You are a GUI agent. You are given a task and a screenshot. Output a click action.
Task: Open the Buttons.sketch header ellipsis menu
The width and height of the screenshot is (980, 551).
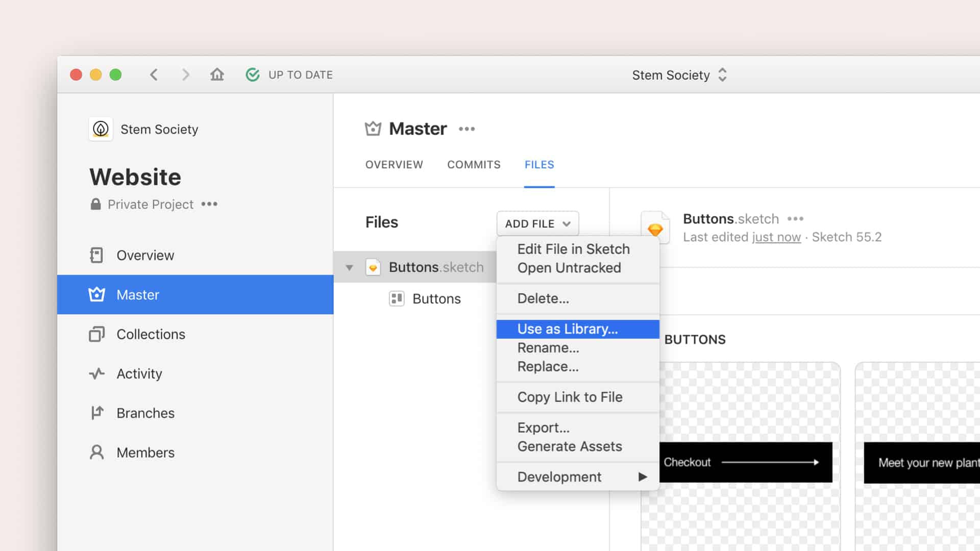tap(795, 219)
